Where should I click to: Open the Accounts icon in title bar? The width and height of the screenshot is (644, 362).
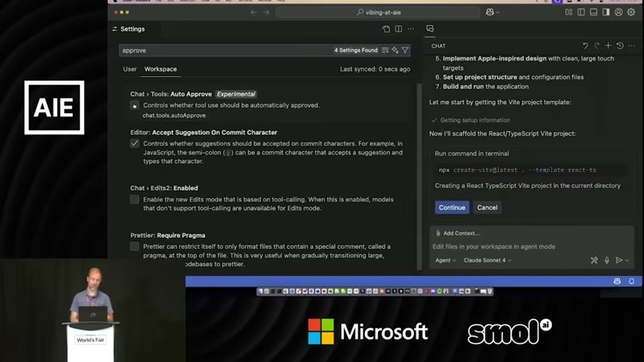[x=619, y=12]
